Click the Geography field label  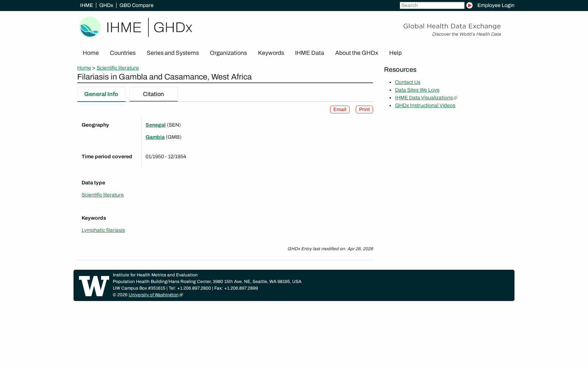coord(95,125)
